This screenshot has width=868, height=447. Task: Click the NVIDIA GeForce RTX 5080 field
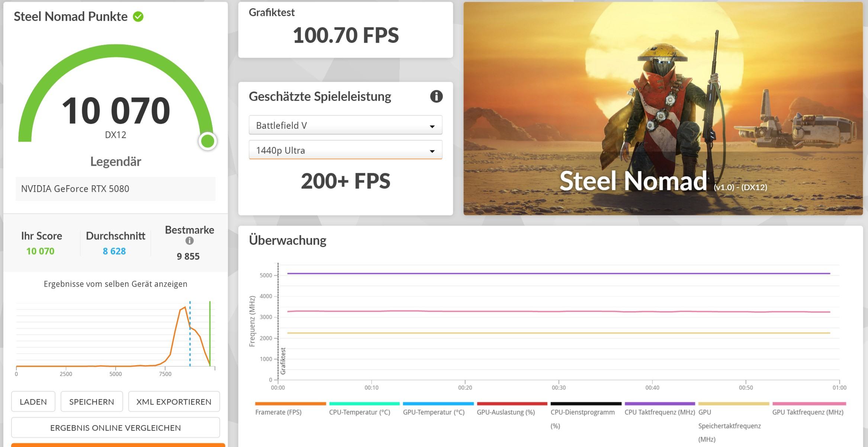pos(115,189)
